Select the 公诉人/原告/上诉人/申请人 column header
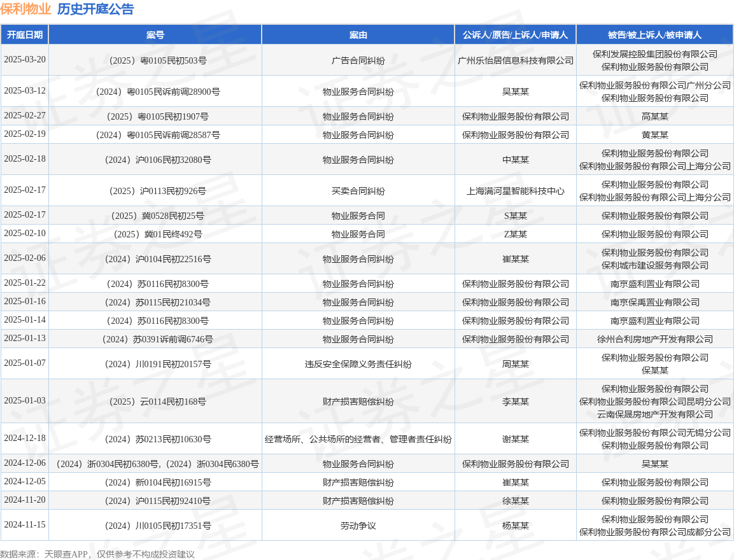This screenshot has height=560, width=734. [516, 35]
